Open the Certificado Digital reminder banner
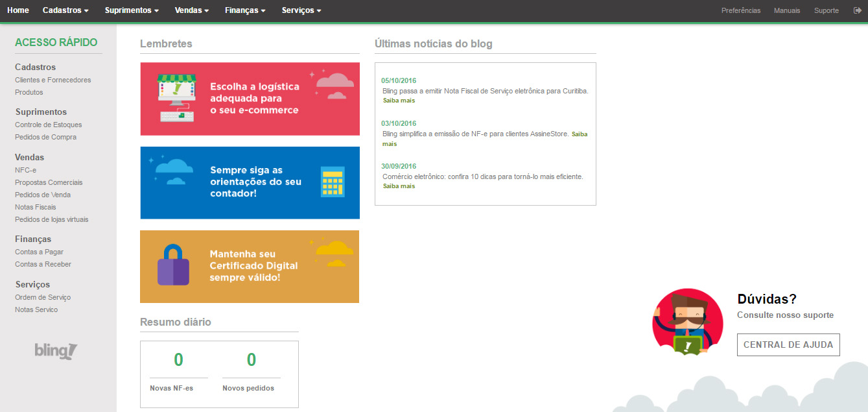Viewport: 868px width, 412px height. [x=250, y=267]
